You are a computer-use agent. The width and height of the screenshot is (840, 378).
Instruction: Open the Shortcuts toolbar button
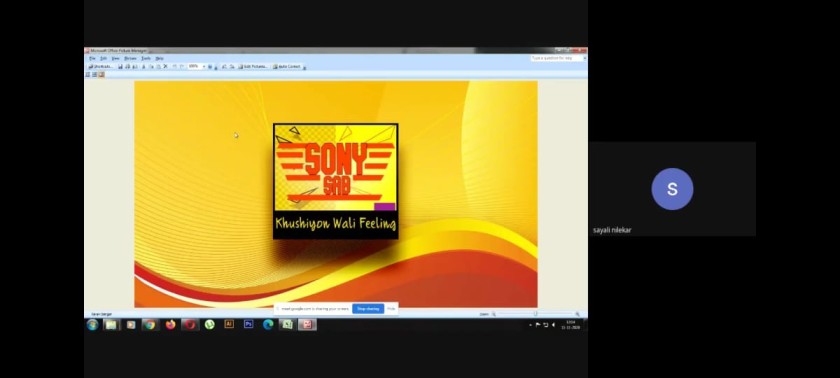tap(101, 66)
